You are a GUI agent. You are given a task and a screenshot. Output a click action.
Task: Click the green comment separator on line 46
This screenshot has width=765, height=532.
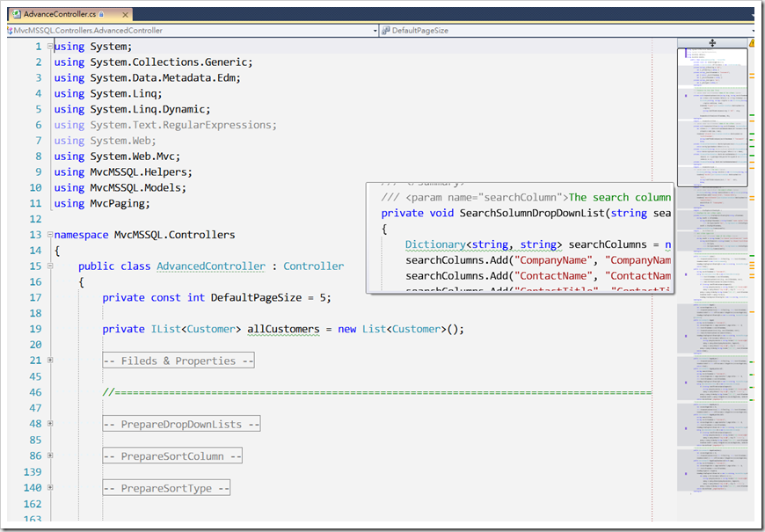click(376, 392)
